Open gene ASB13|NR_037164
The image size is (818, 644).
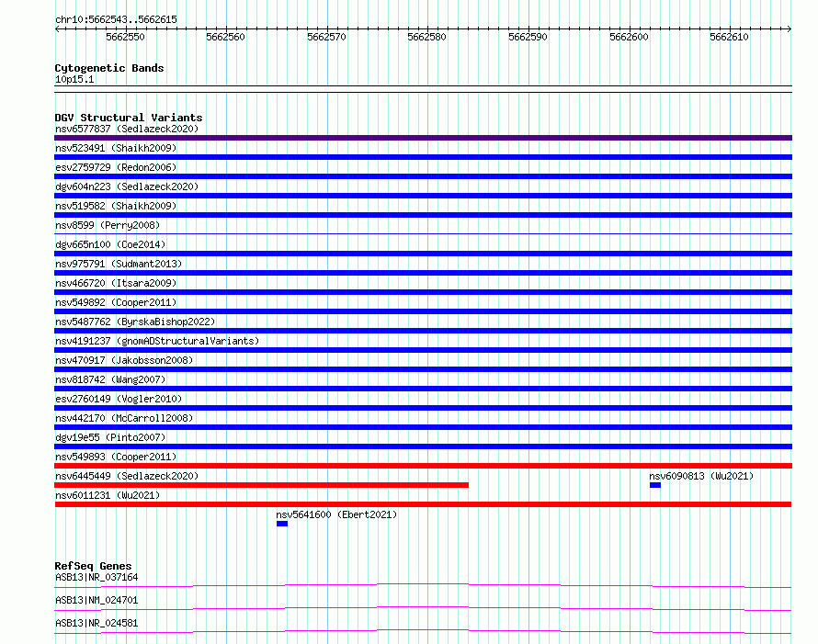(x=97, y=577)
